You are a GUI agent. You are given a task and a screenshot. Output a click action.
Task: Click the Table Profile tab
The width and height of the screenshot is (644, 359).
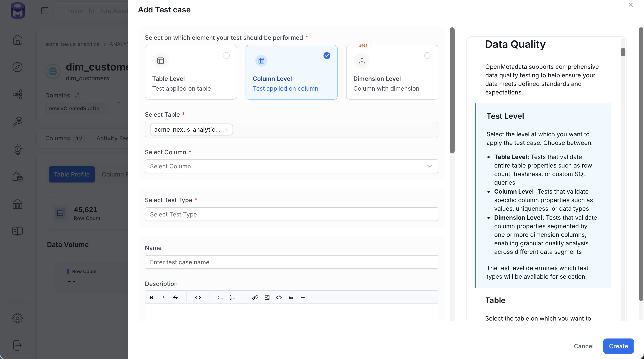tap(72, 174)
